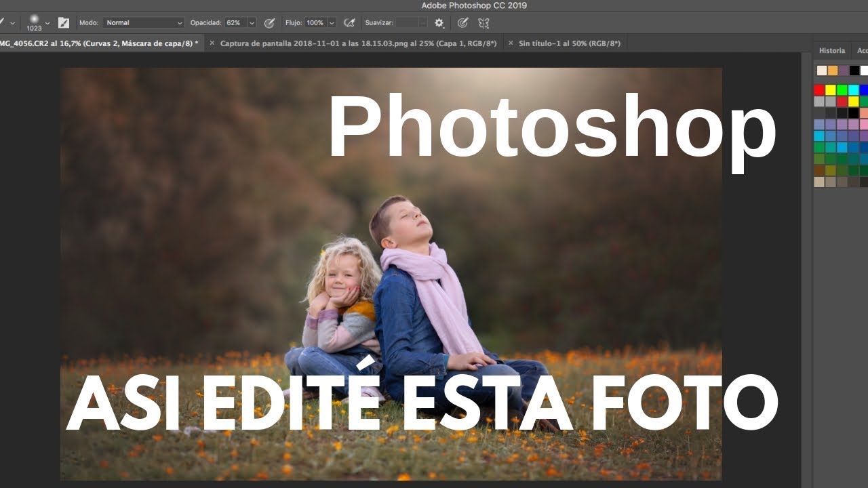Toggle pressure for opacity icon
The width and height of the screenshot is (868, 488).
click(269, 23)
